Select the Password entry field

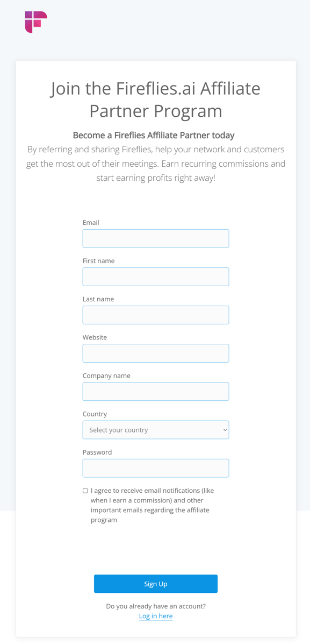click(x=155, y=468)
